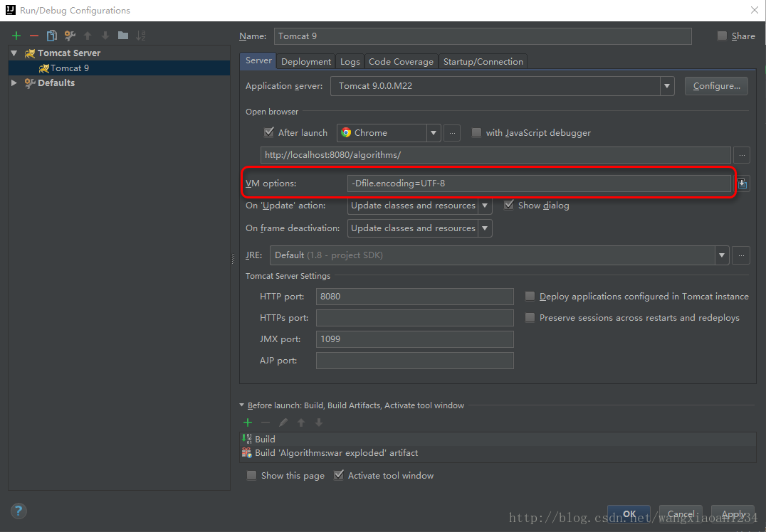Viewport: 766px width, 532px height.
Task: Browse browsers with ellipsis next to Chrome
Action: [x=452, y=133]
